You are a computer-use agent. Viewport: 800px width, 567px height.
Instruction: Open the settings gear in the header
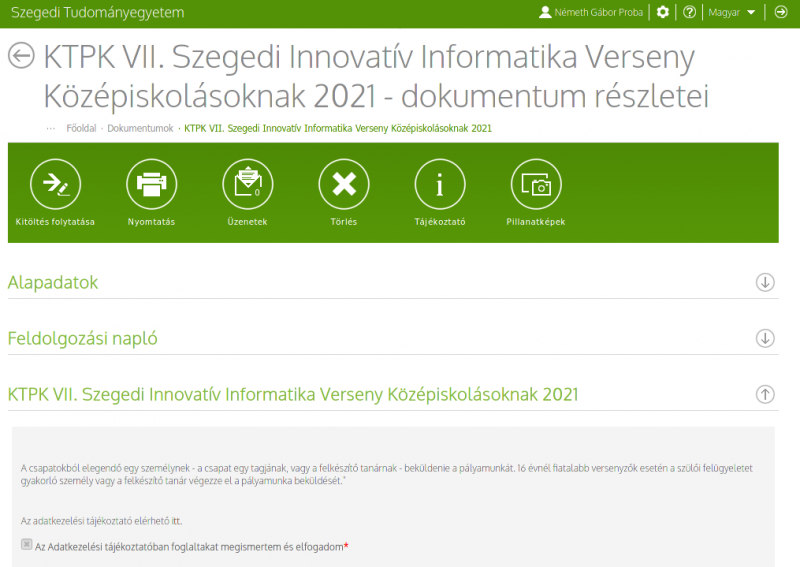pos(662,12)
